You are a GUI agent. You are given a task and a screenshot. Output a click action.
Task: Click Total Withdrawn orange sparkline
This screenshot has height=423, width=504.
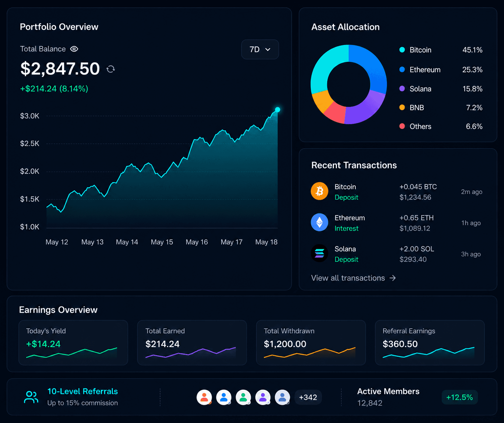click(x=310, y=353)
